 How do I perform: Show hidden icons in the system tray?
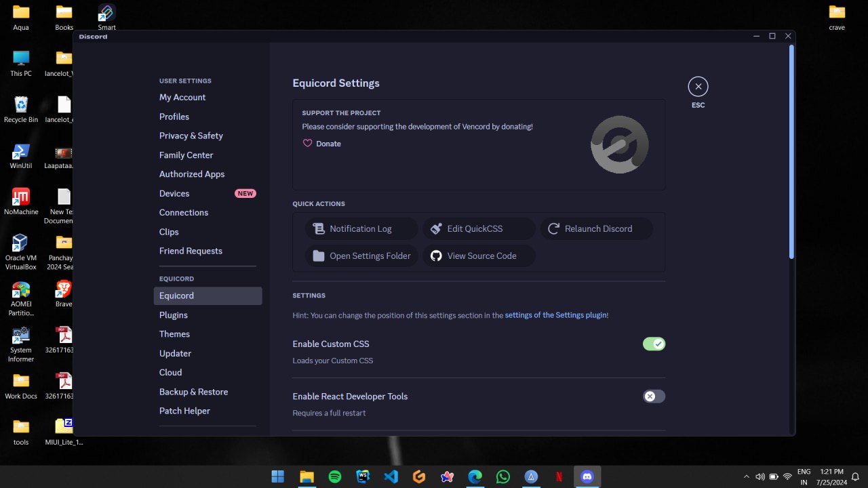747,476
